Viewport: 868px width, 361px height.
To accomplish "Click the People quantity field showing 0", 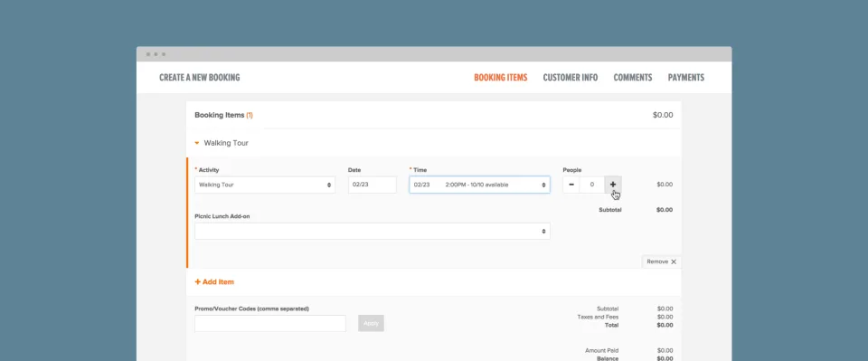I will (x=591, y=185).
